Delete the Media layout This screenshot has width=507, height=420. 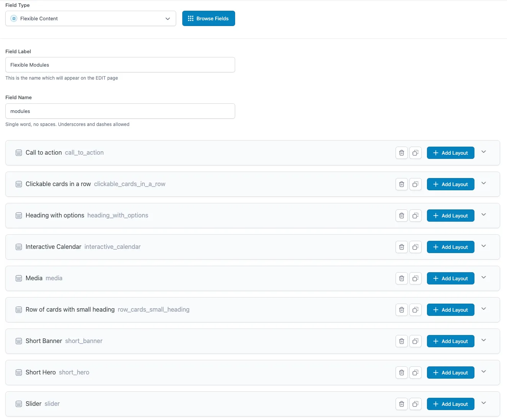coord(401,278)
